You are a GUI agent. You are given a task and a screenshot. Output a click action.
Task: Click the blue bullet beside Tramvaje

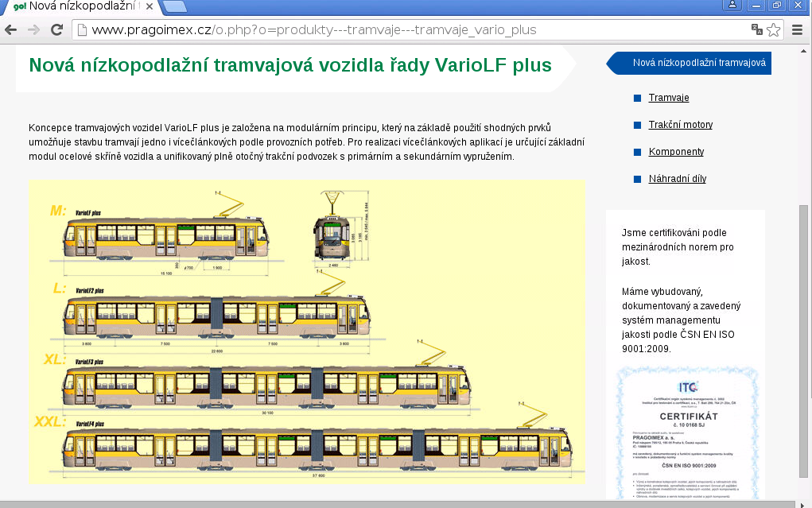(x=638, y=98)
